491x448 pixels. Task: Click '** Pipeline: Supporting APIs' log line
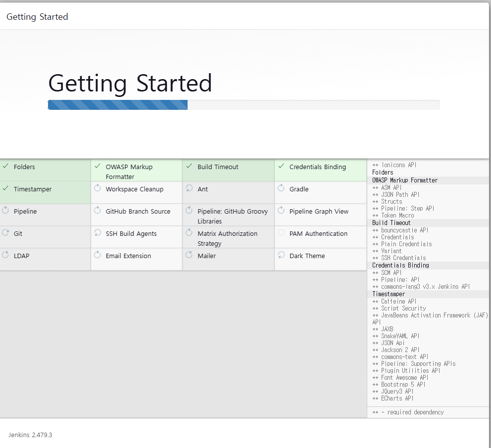tap(414, 363)
